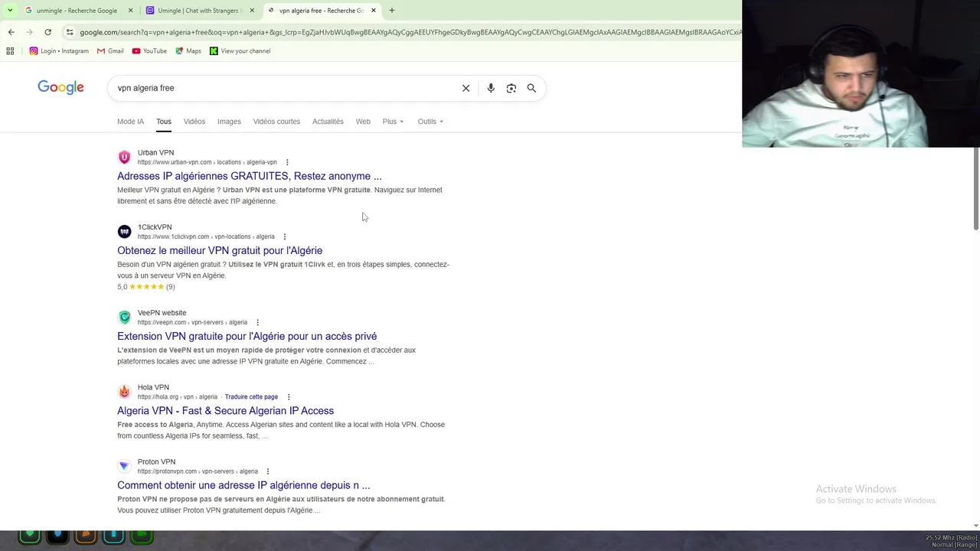The image size is (980, 551).
Task: Open Obtenez le meilleur VPN gratuit link
Action: click(220, 250)
